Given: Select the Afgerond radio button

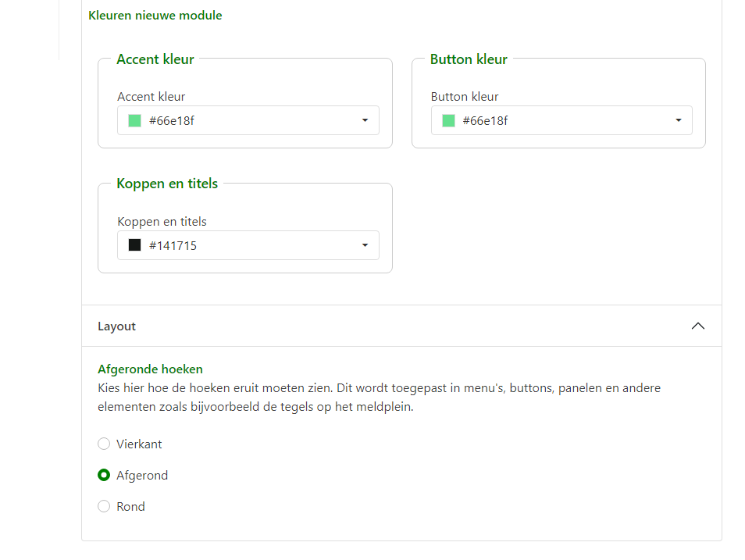Looking at the screenshot, I should click(x=104, y=475).
